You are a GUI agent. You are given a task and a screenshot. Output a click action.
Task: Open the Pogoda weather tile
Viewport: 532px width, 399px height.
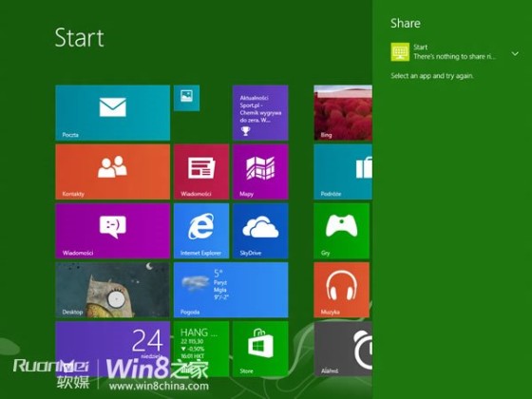(231, 290)
